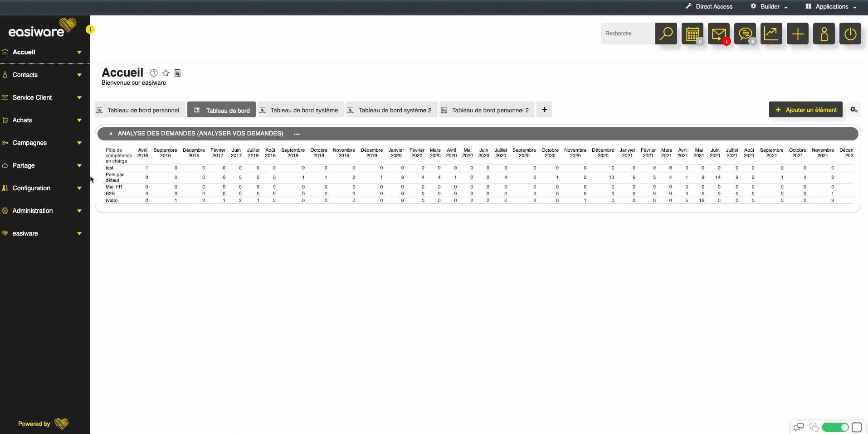Open the user profile icon
This screenshot has width=868, height=434.
[824, 34]
